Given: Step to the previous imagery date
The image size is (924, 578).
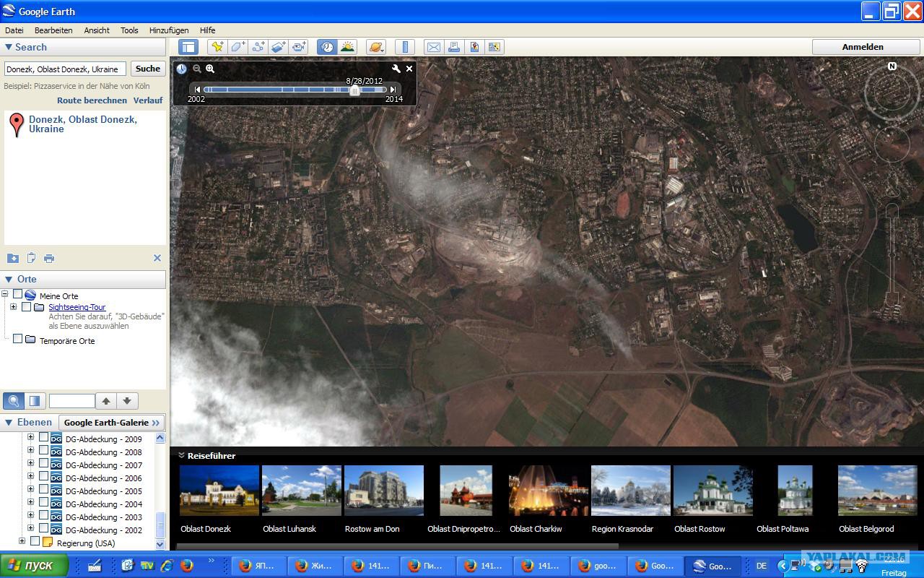Looking at the screenshot, I should click(197, 90).
